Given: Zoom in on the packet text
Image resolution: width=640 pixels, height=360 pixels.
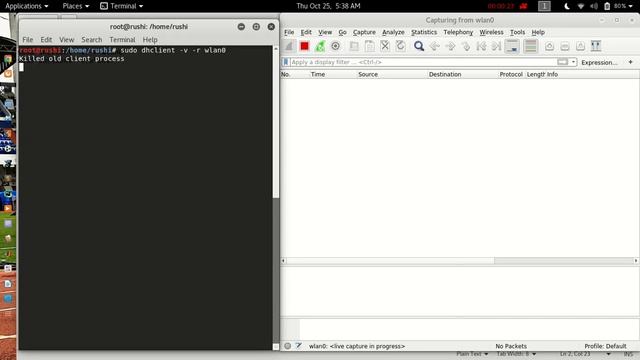Looking at the screenshot, I should pos(549,46).
